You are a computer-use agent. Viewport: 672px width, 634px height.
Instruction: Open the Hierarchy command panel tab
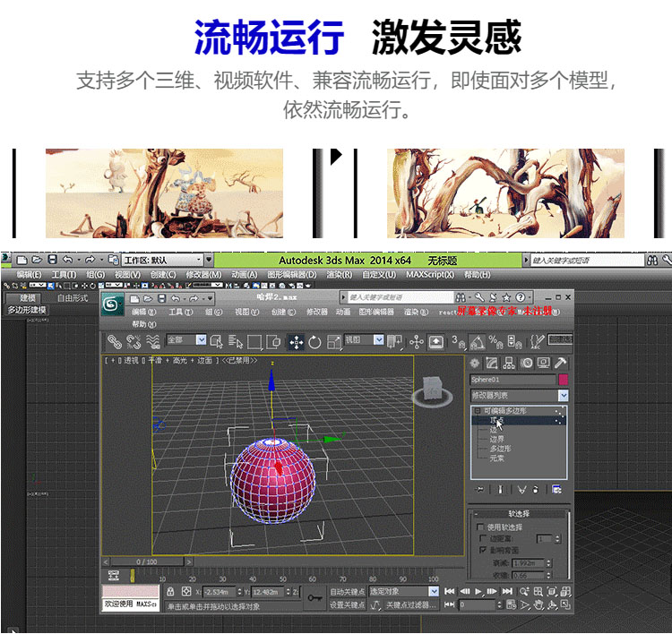[x=509, y=364]
